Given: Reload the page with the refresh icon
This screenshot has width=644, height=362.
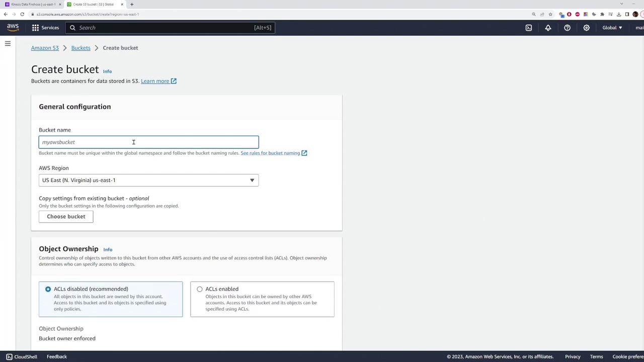Looking at the screenshot, I should (x=22, y=14).
